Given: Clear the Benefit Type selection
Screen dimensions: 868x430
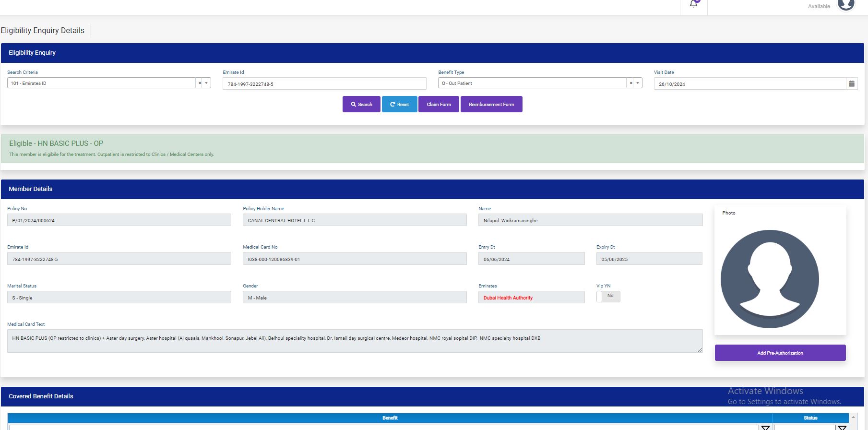Looking at the screenshot, I should (x=631, y=83).
